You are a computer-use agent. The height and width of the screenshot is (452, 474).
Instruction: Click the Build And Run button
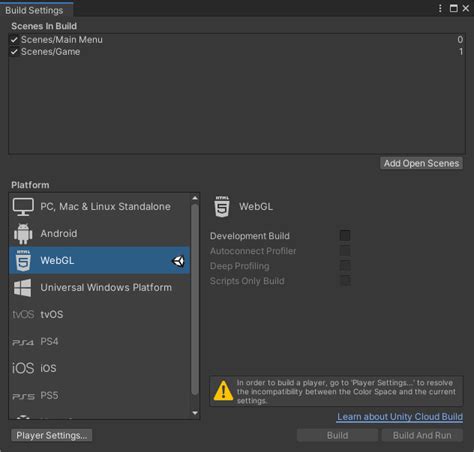click(x=422, y=435)
